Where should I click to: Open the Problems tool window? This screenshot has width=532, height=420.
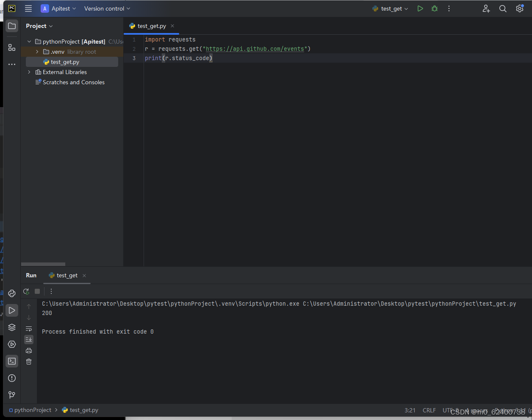click(12, 378)
